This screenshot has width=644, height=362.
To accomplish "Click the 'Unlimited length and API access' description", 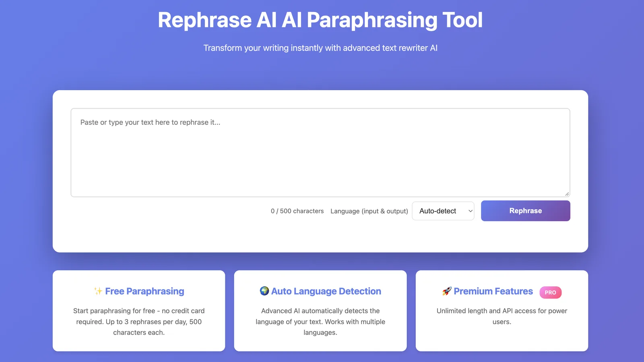I will (x=502, y=316).
